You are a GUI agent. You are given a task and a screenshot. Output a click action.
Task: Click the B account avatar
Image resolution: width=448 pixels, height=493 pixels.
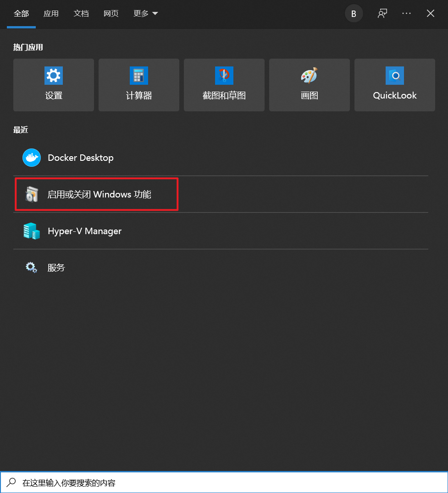point(354,14)
